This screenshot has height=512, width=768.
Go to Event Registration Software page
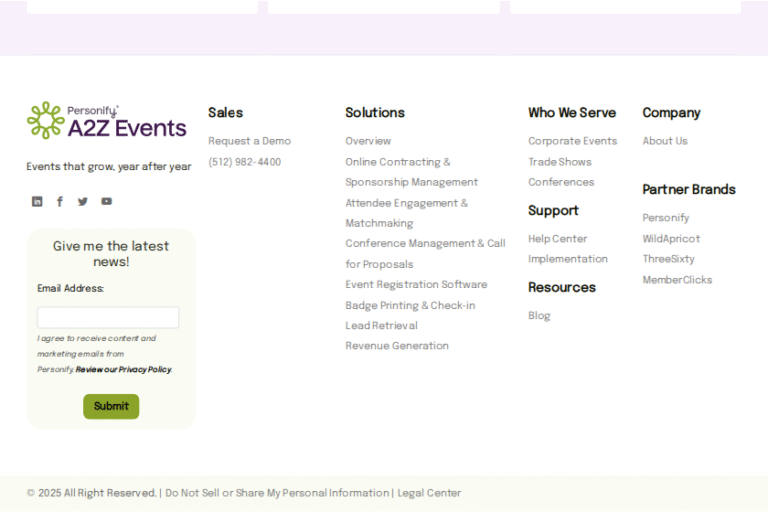[x=416, y=285]
